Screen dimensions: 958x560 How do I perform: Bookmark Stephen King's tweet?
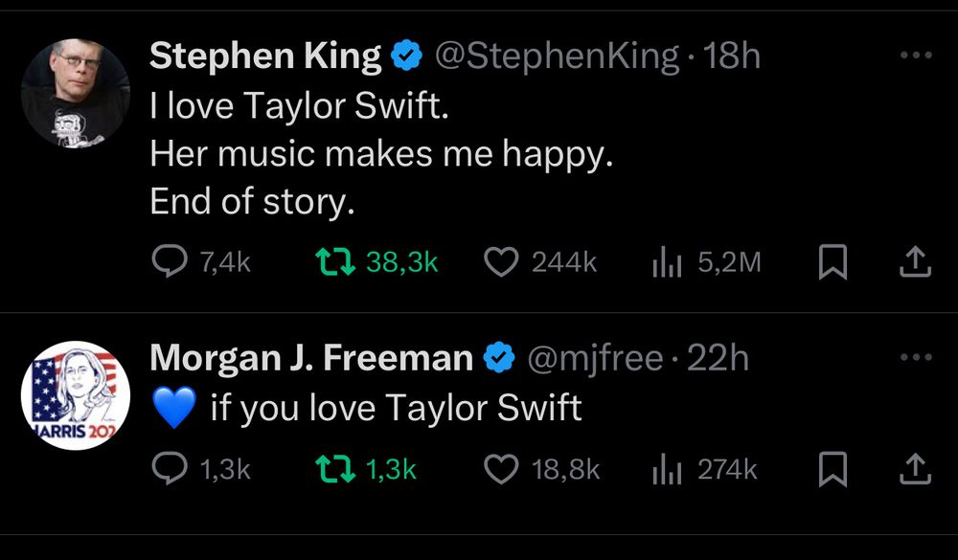click(833, 262)
